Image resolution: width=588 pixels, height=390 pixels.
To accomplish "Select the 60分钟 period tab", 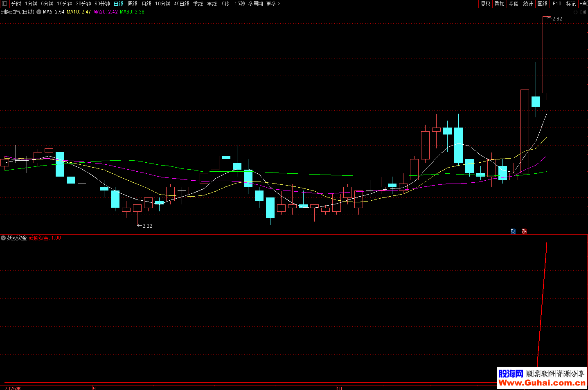I will pyautogui.click(x=102, y=4).
